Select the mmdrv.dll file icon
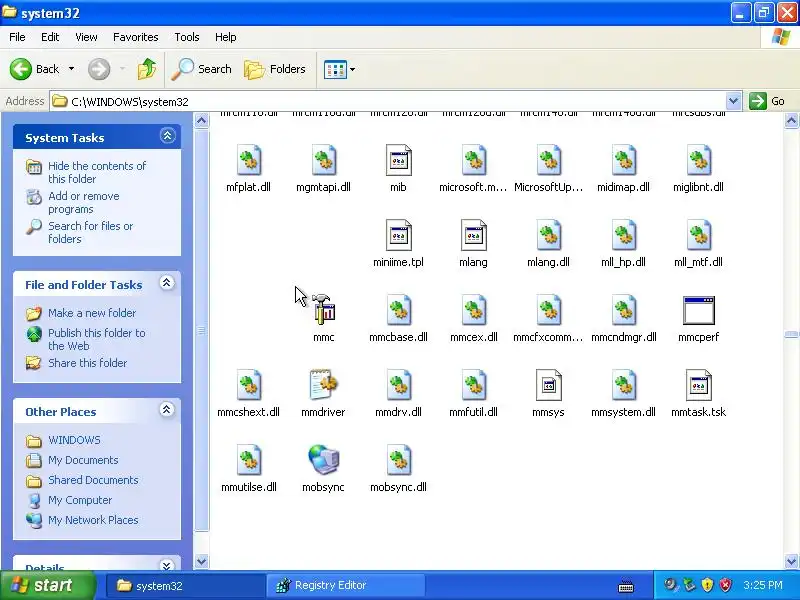800x600 pixels. tap(398, 385)
